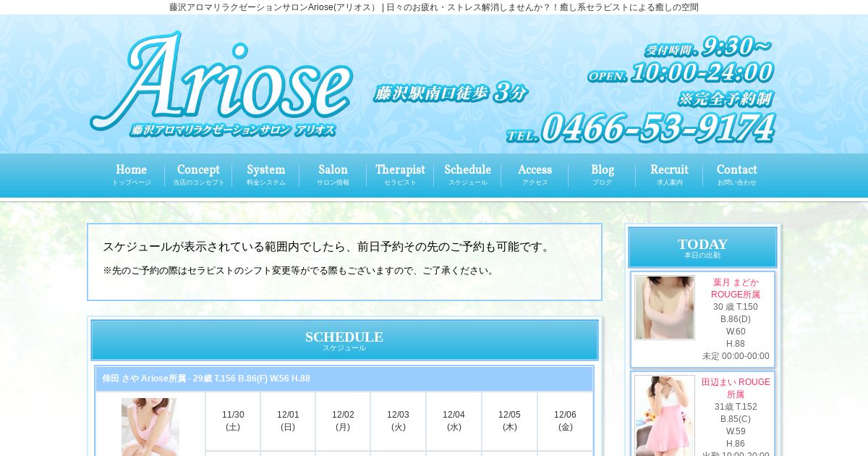Viewport: 868px width, 456px height.
Task: Click the TODAY 本日の出勤 heading
Action: click(702, 248)
